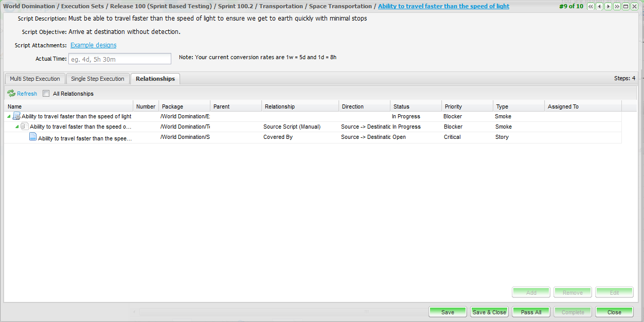
Task: Click the blue story document icon in third row
Action: [x=33, y=137]
